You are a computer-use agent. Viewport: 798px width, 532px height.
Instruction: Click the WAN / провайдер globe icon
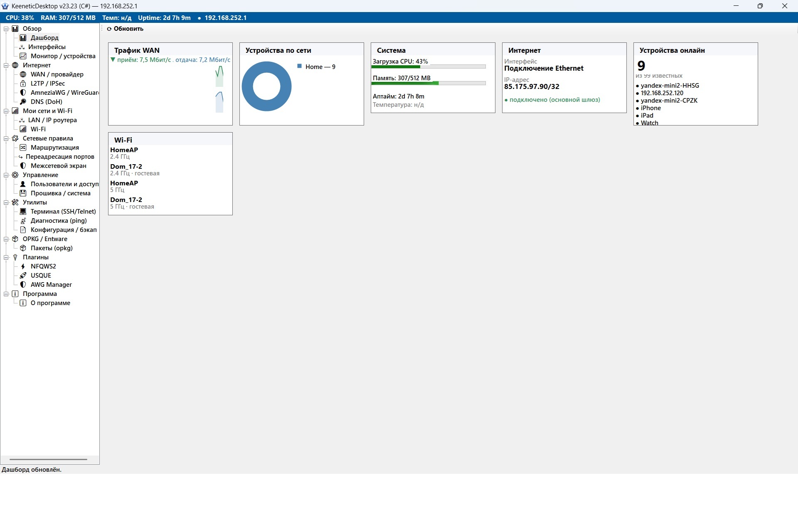pyautogui.click(x=23, y=74)
